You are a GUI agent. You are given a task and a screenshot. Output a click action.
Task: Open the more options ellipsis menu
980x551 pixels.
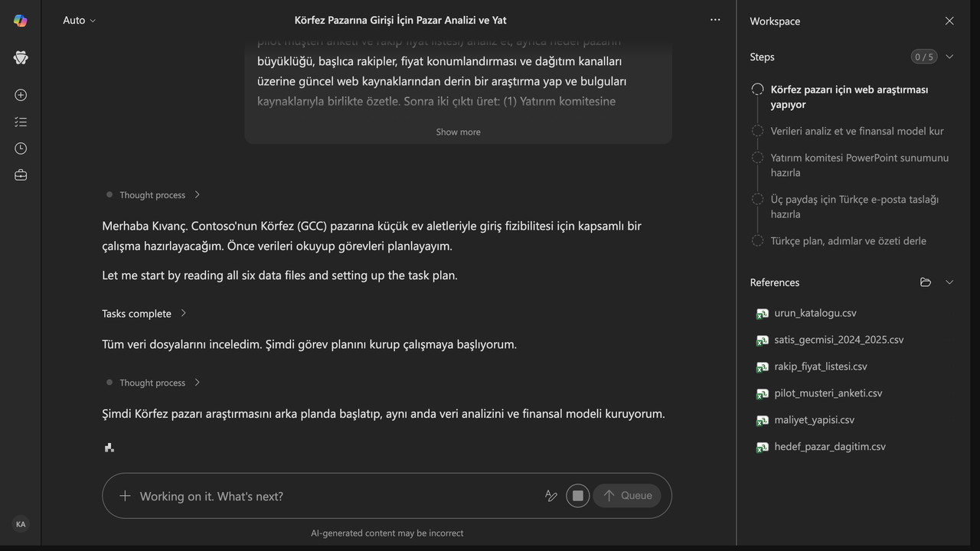click(x=715, y=20)
